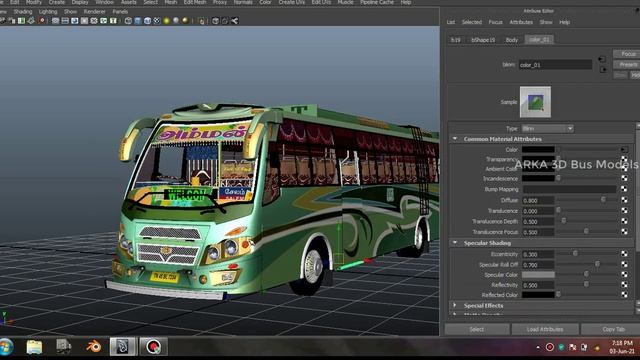Open the material Type dropdown
Screen dimensions: 640x360
pyautogui.click(x=547, y=129)
